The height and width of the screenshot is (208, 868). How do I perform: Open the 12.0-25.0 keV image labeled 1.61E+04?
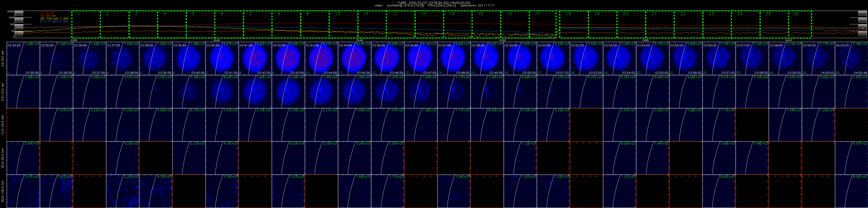pos(56,125)
